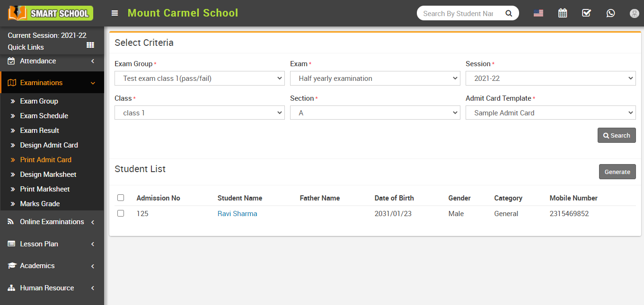Click the Smart School logo

49,13
